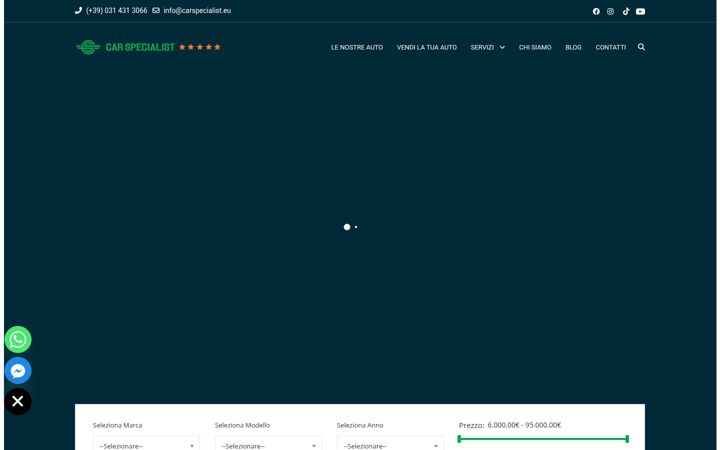Go to CHI SIAMO page

[535, 47]
